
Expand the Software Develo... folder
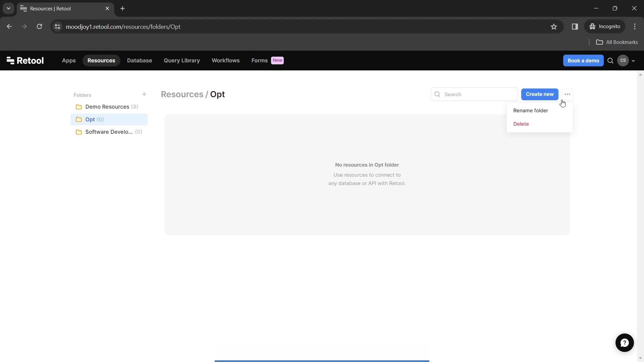(x=109, y=132)
